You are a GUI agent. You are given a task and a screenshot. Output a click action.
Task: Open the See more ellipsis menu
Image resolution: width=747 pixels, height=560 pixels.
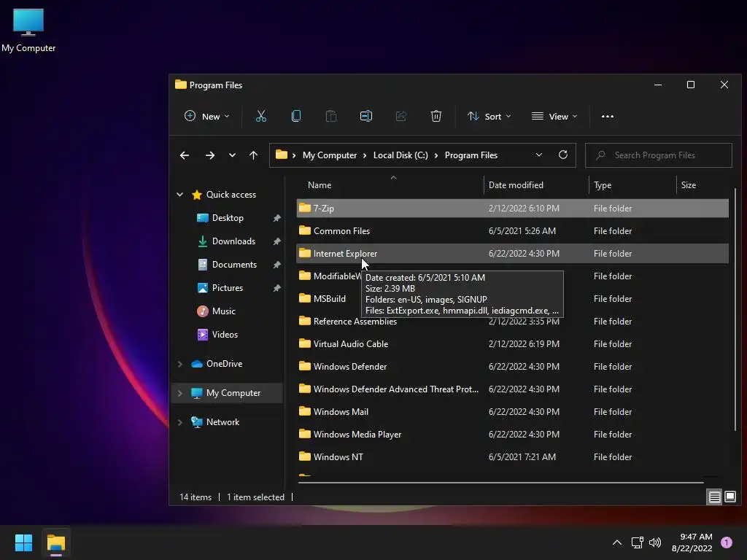[x=608, y=116]
